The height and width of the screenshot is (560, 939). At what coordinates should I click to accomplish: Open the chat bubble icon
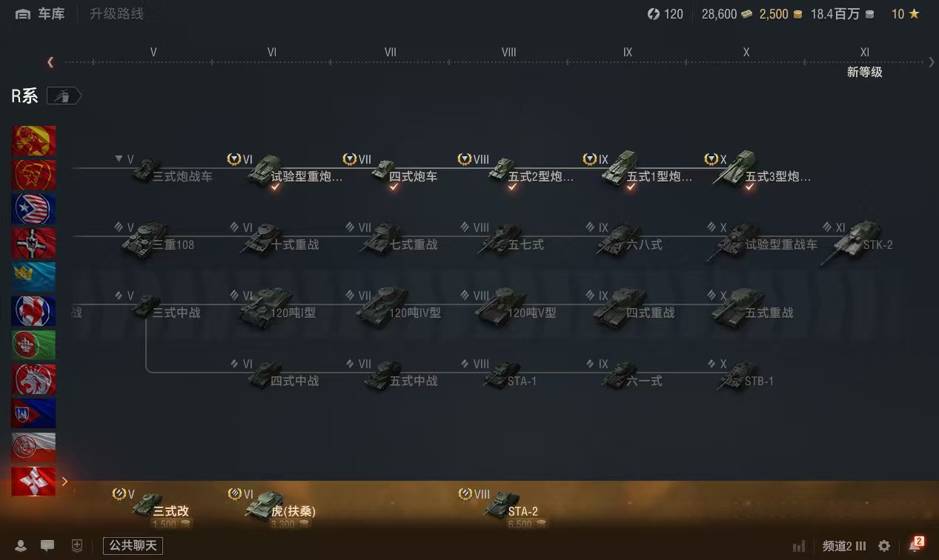(47, 546)
